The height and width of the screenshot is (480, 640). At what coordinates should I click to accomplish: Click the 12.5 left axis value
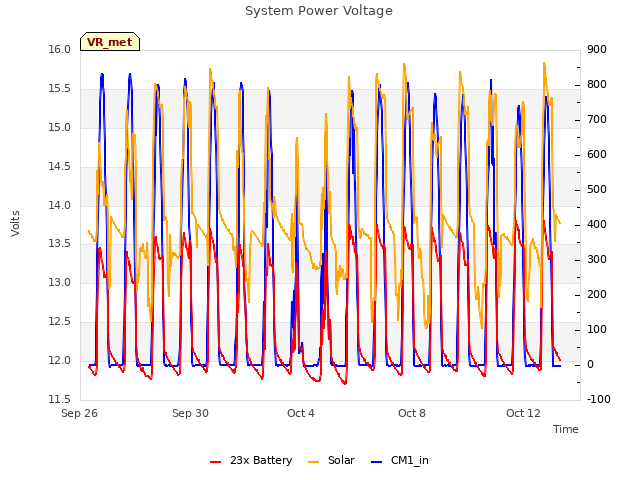click(60, 322)
